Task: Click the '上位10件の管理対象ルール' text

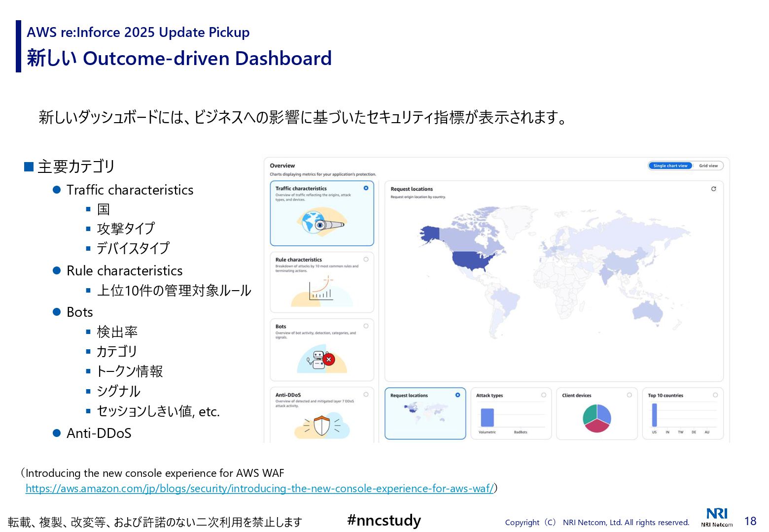Action: click(174, 291)
